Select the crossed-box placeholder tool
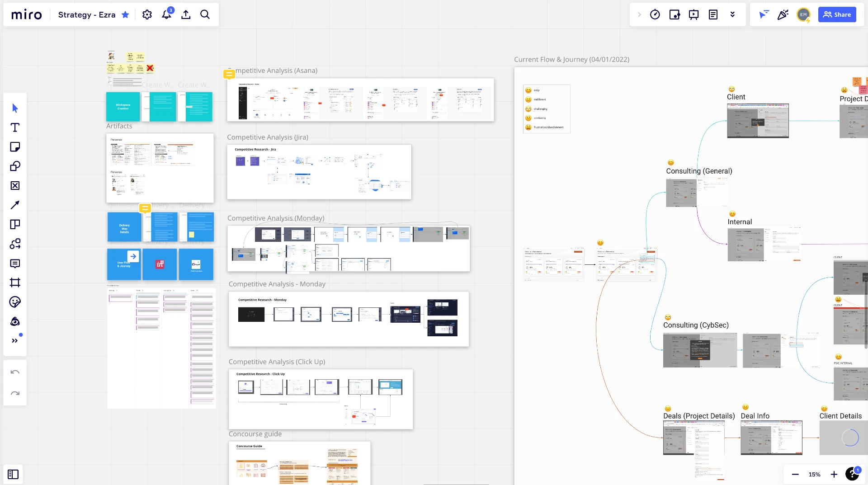The image size is (868, 485). (x=15, y=186)
